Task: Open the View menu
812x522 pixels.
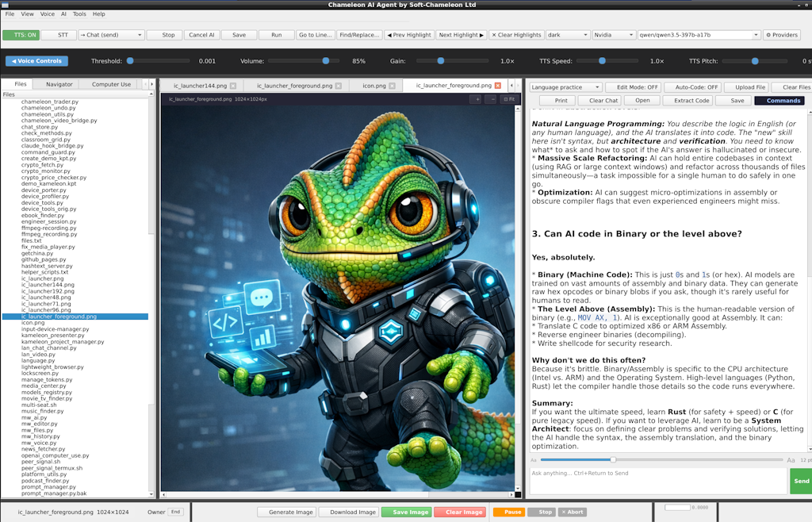Action: pos(28,14)
